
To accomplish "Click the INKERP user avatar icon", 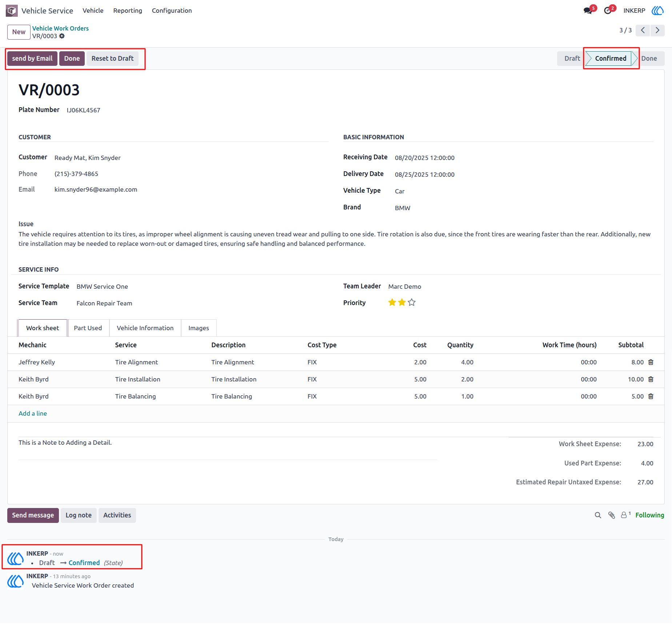I will (x=657, y=11).
